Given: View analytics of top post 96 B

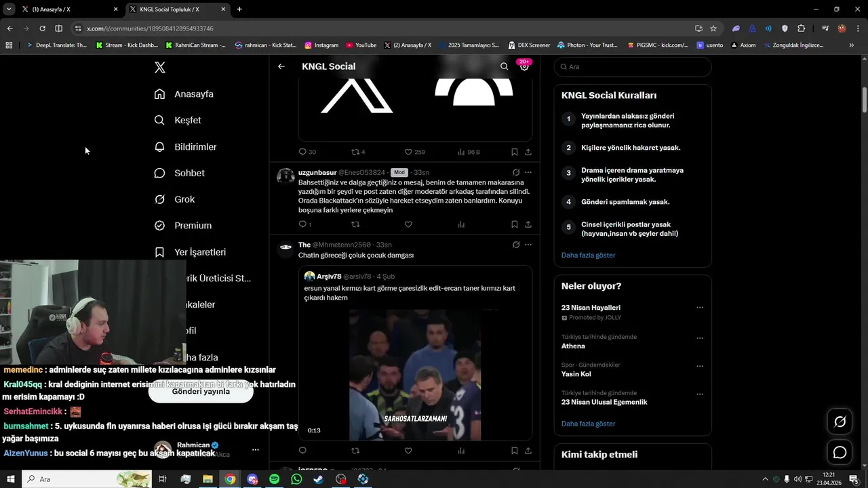Looking at the screenshot, I should (x=469, y=152).
